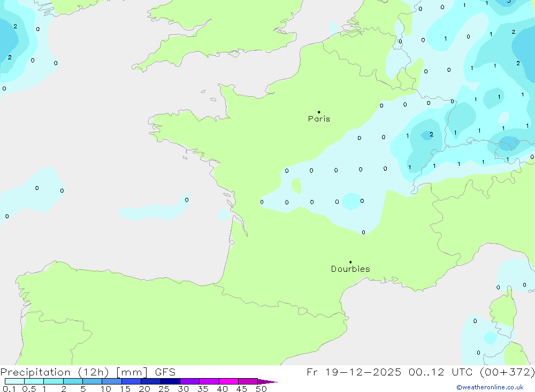Image resolution: width=535 pixels, height=392 pixels.
Task: Select the black dot marking Dourbies
Action: pos(350,262)
